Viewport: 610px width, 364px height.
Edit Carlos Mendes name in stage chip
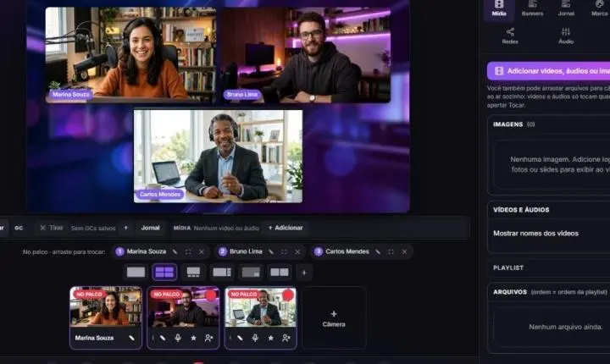pos(377,251)
